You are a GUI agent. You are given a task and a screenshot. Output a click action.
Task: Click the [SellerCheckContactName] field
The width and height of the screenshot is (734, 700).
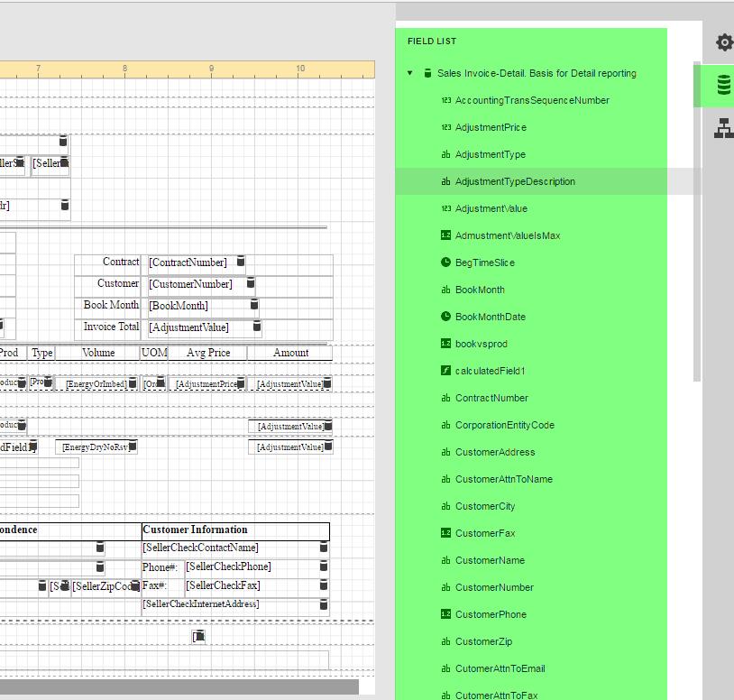point(200,548)
